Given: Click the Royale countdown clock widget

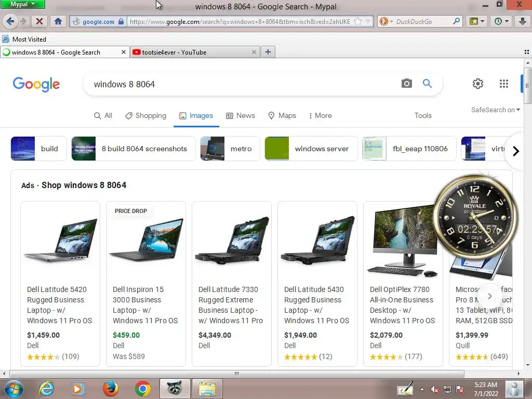Looking at the screenshot, I should click(475, 218).
